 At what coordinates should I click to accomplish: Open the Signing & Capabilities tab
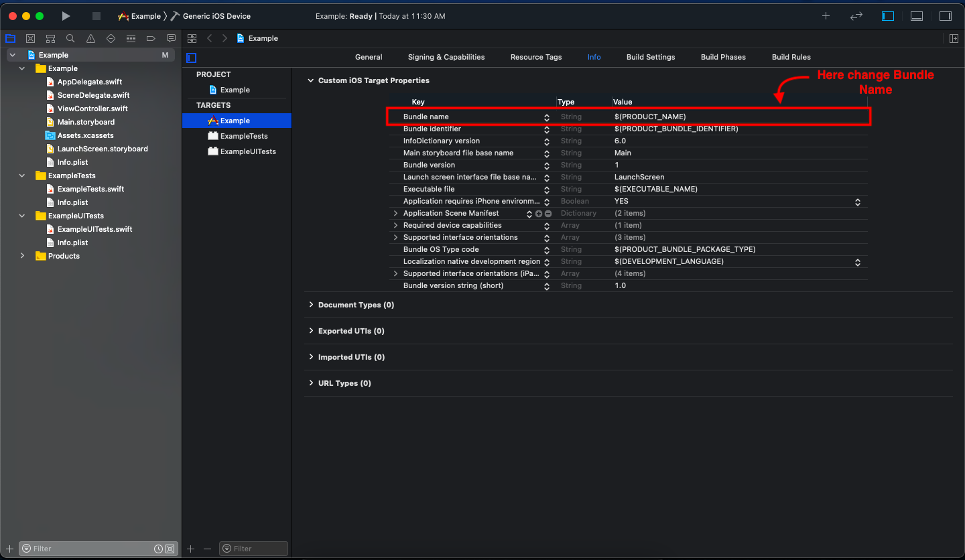446,57
